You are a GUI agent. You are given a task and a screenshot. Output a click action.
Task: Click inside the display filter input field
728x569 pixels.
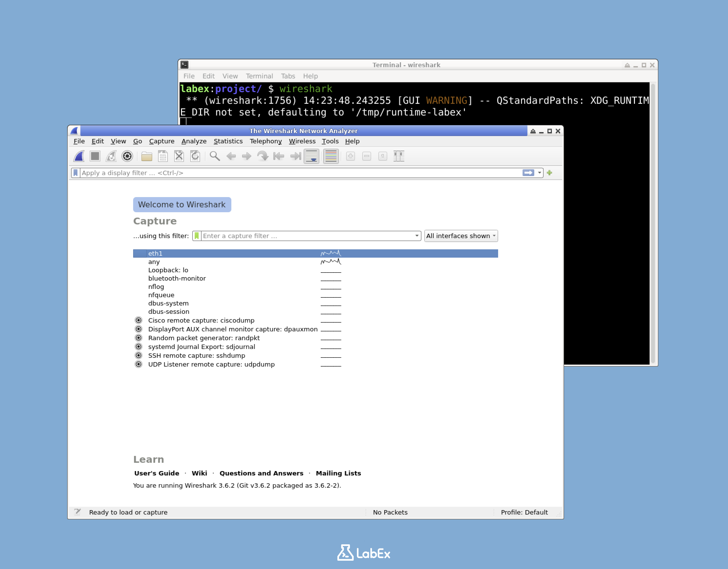coord(300,173)
